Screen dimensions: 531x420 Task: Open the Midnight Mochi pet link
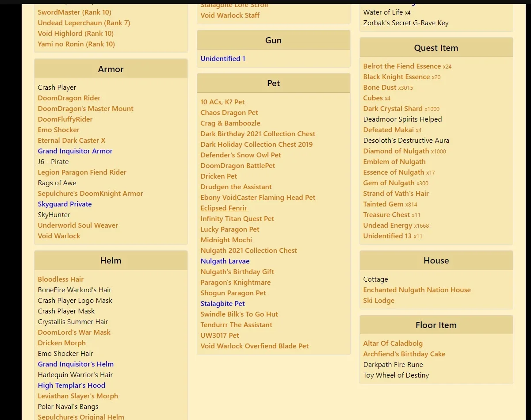click(x=226, y=240)
